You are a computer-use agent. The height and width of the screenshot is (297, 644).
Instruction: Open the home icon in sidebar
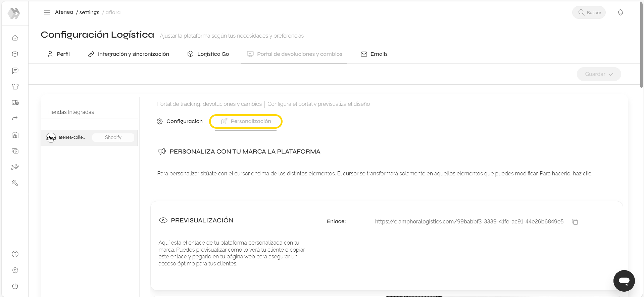coord(15,38)
